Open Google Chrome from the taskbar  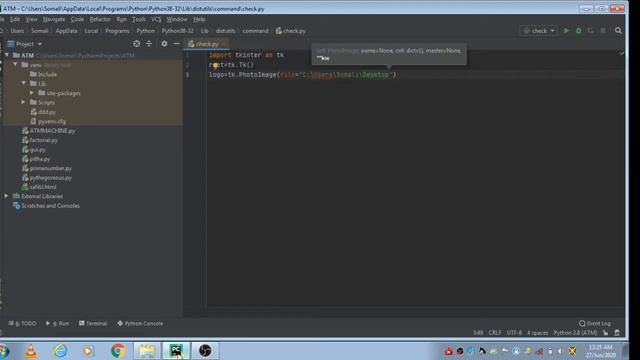118,351
